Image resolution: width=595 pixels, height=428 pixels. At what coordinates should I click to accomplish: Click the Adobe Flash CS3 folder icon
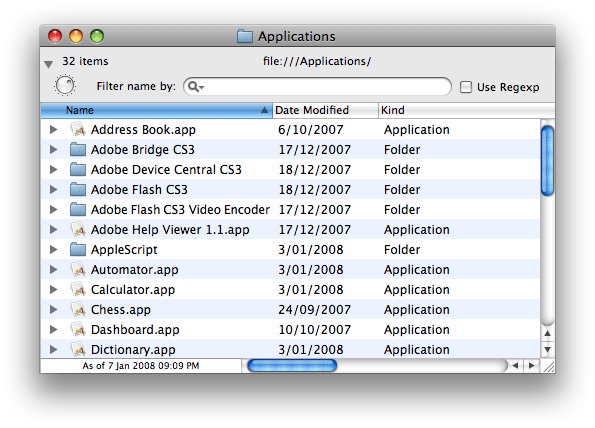click(78, 189)
